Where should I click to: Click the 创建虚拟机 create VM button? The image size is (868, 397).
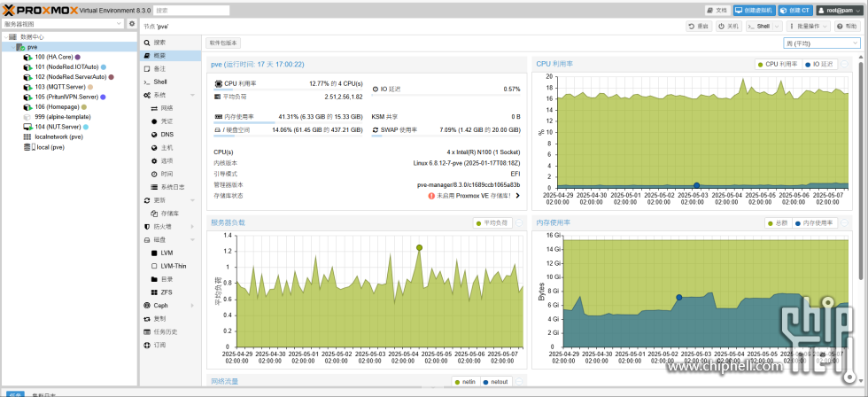point(754,10)
